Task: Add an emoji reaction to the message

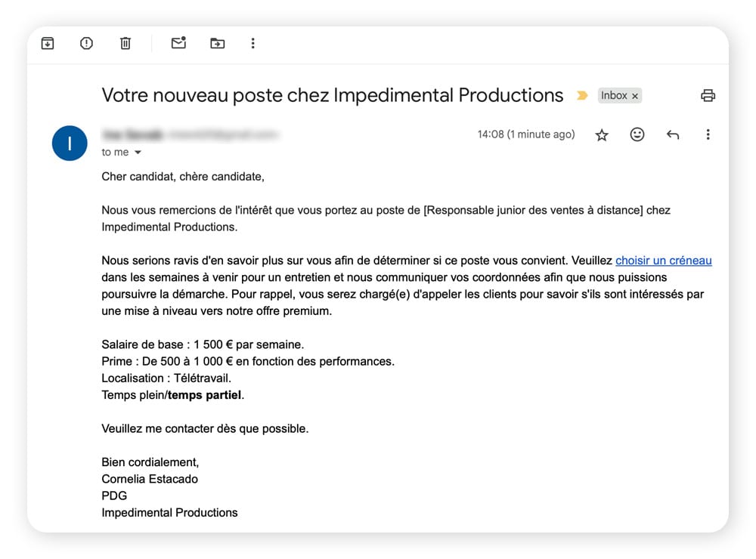Action: 637,134
